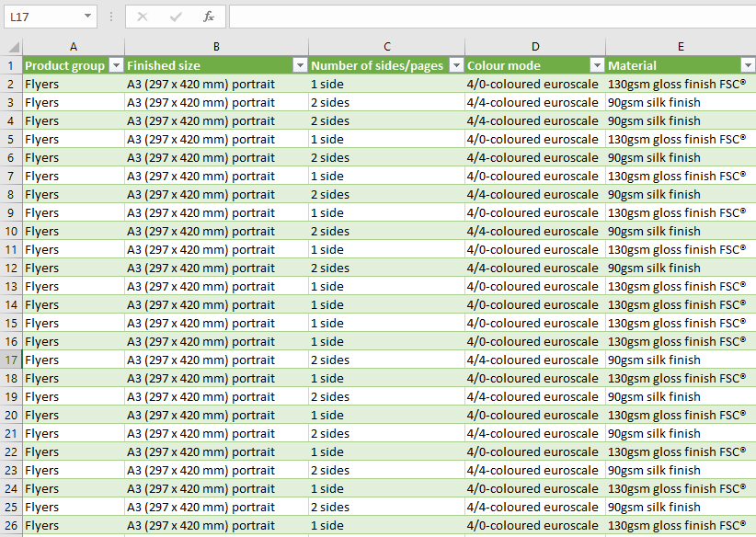756x537 pixels.
Task: Click the Enter checkmark icon in formula bar
Action: (x=175, y=17)
